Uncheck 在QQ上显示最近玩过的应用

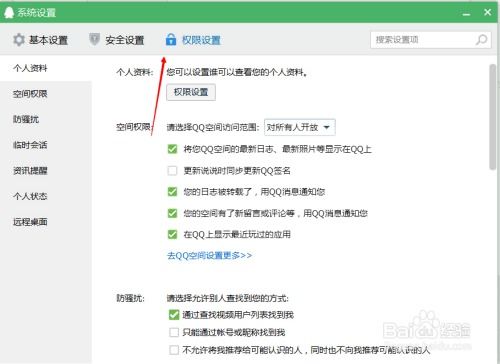(x=172, y=234)
